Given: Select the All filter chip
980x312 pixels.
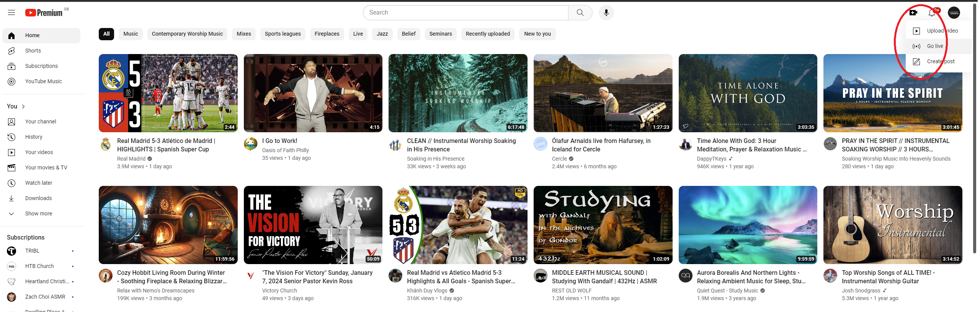Looking at the screenshot, I should pos(106,34).
